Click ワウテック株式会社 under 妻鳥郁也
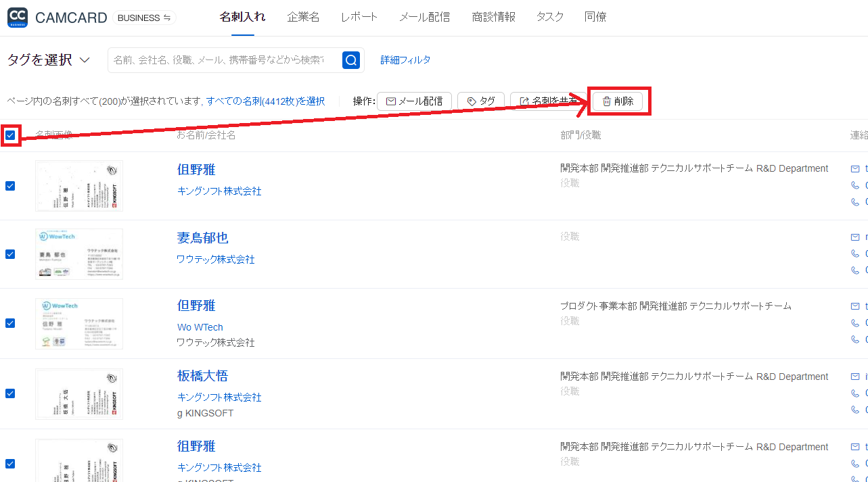This screenshot has height=482, width=868. point(216,260)
